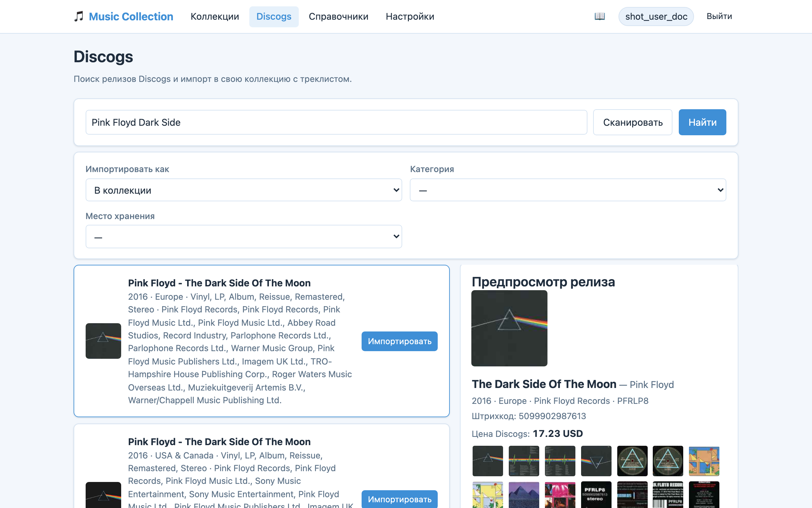The image size is (812, 508).
Task: Click the shot_user_doc user badge
Action: 656,17
